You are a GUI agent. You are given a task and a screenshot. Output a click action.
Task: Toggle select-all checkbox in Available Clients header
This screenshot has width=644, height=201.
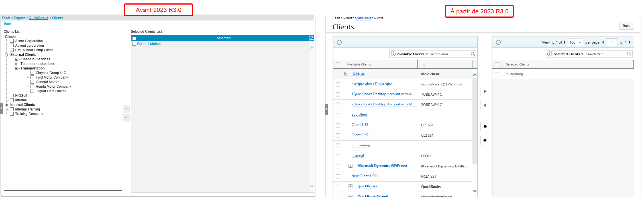click(x=338, y=65)
